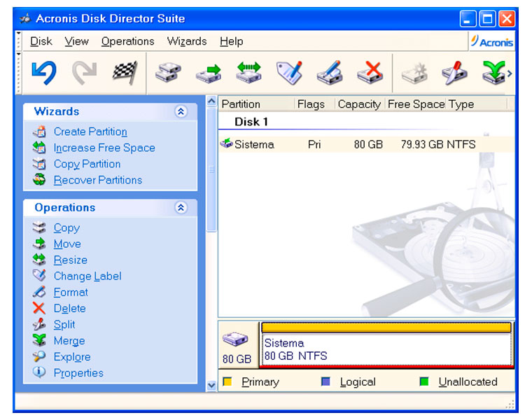Viewport: 532px width, 420px height.
Task: Sort by the Flags column header
Action: [315, 104]
